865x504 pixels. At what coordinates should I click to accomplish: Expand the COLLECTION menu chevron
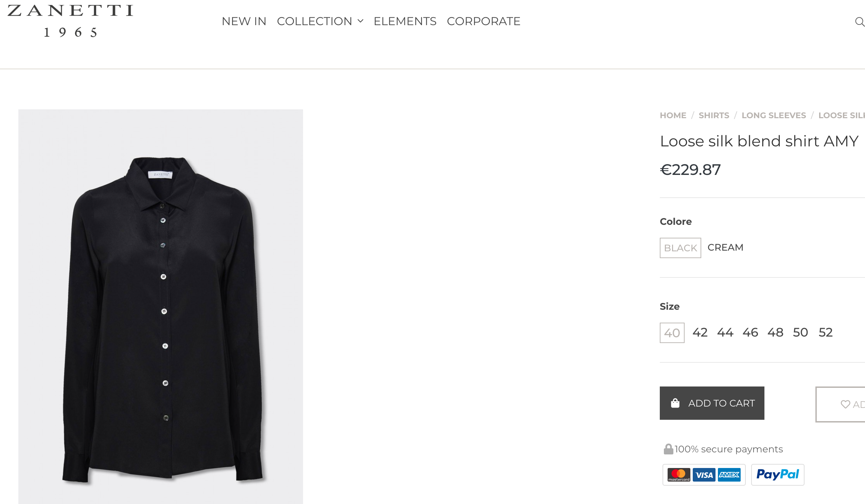point(360,21)
